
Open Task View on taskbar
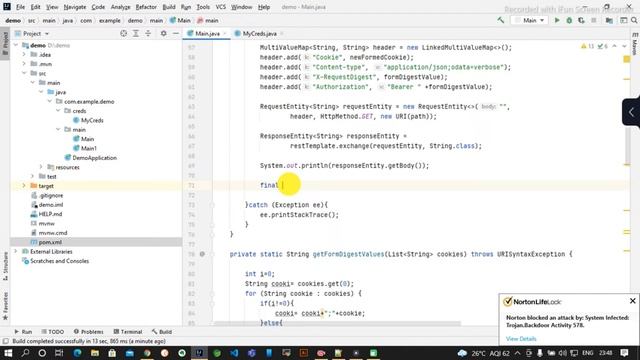(59, 353)
